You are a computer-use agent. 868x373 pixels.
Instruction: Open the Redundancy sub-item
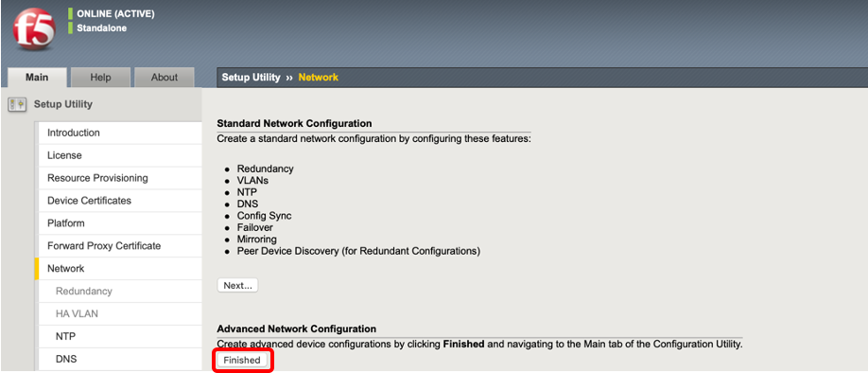[120, 291]
